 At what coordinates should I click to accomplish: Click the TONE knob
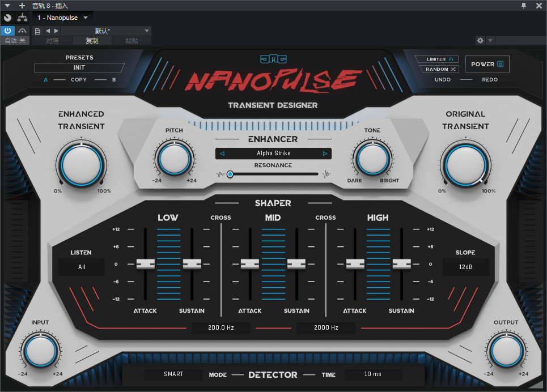[372, 159]
